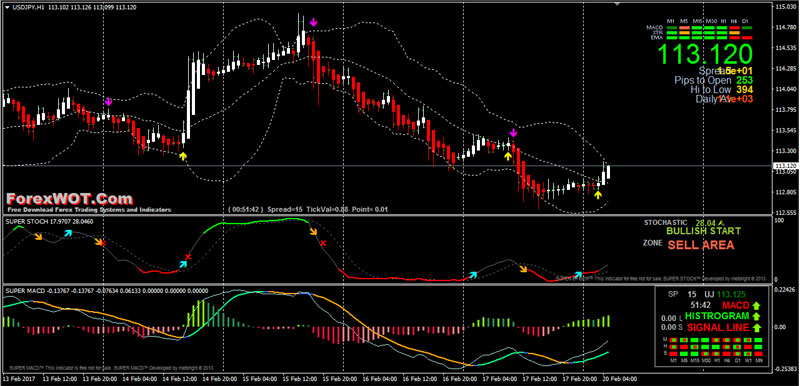Click the HISTROGRAM label in info panel

coord(717,316)
